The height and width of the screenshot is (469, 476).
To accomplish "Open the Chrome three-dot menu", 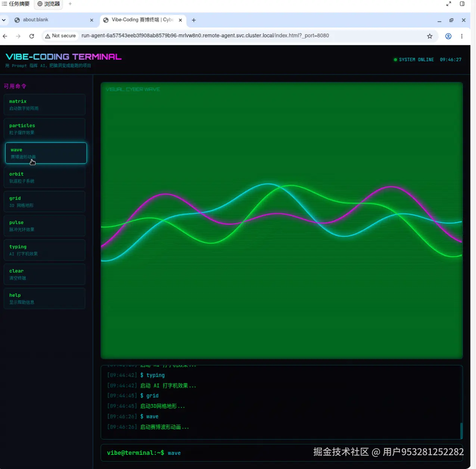I will pyautogui.click(x=462, y=36).
